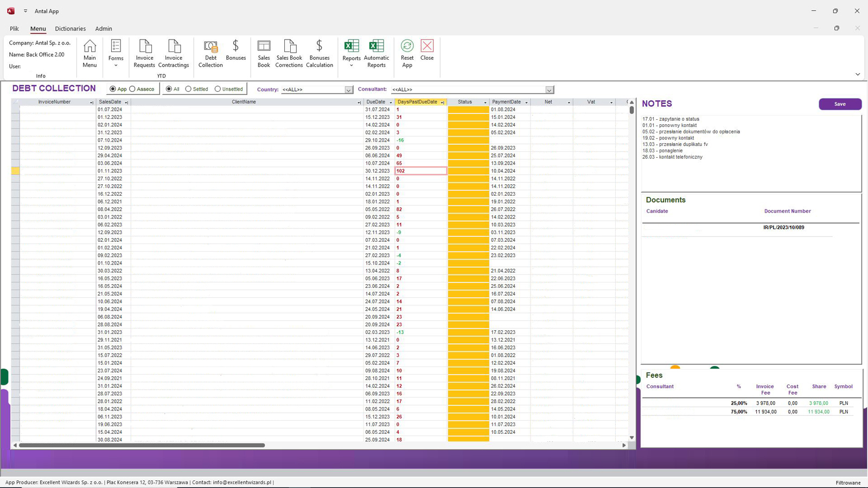Select the Asseco radio button
Image resolution: width=868 pixels, height=488 pixels.
tap(133, 89)
